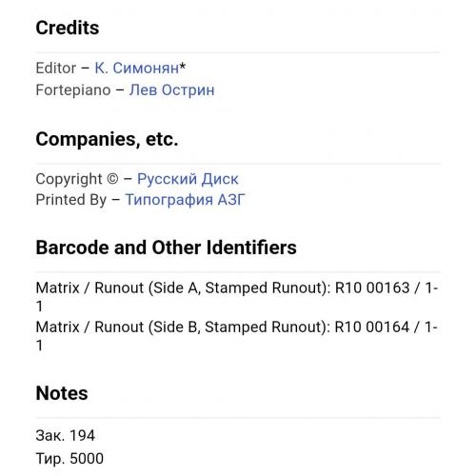The height and width of the screenshot is (476, 476).
Task: Open the Русский Диск company link
Action: 188,179
